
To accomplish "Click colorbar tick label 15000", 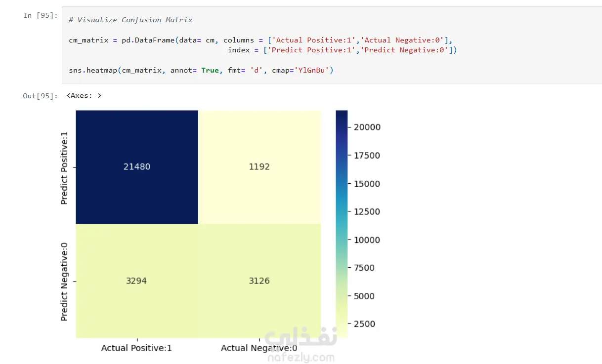I will click(x=367, y=184).
